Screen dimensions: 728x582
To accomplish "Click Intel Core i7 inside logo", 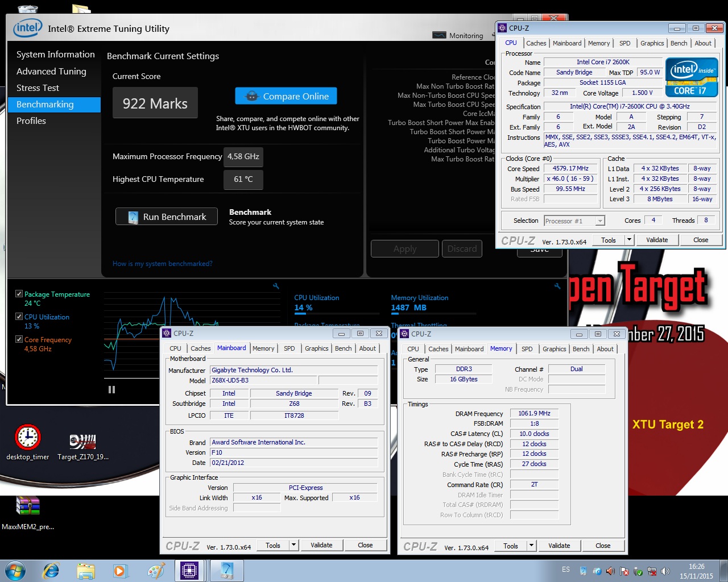I will (692, 77).
